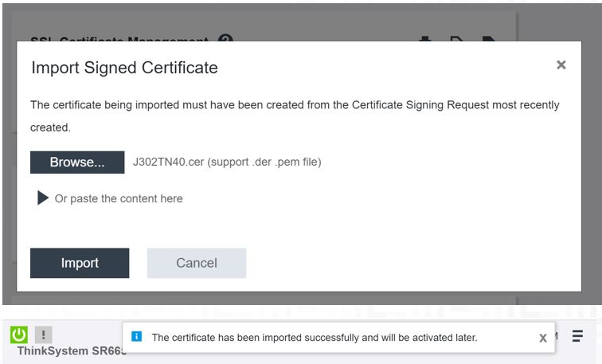Click the green power status icon
The width and height of the screenshot is (602, 364).
[19, 335]
